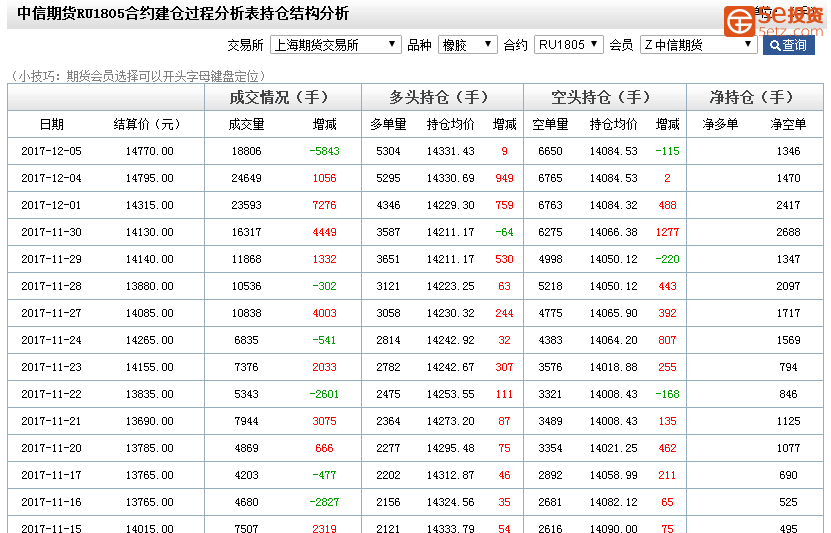Select the date cell 2017-11-28

[51, 287]
